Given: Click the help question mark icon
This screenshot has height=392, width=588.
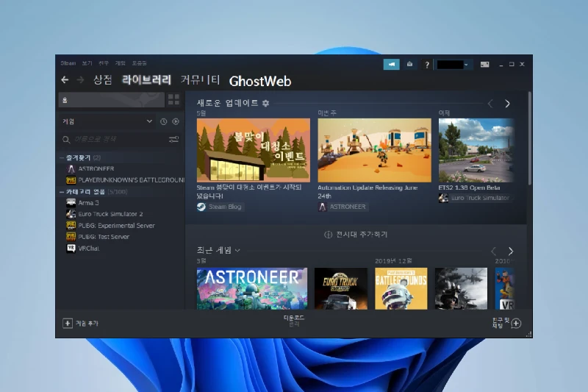Looking at the screenshot, I should pyautogui.click(x=427, y=65).
